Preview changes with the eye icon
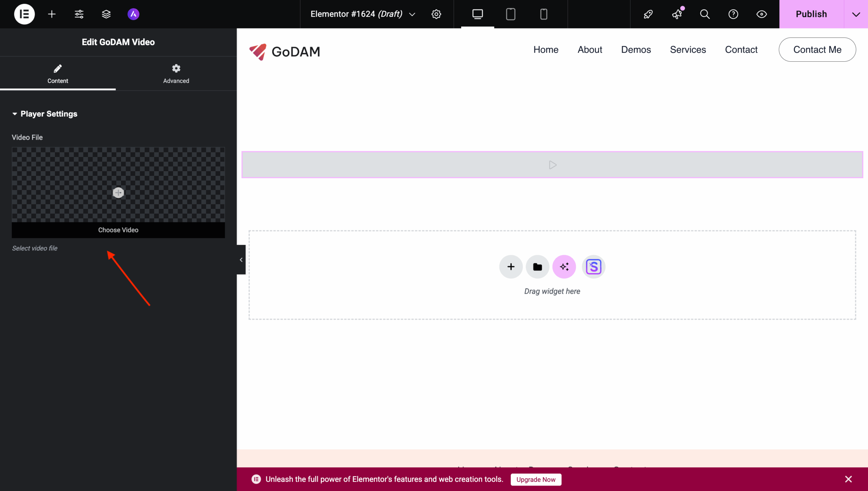 pyautogui.click(x=762, y=14)
